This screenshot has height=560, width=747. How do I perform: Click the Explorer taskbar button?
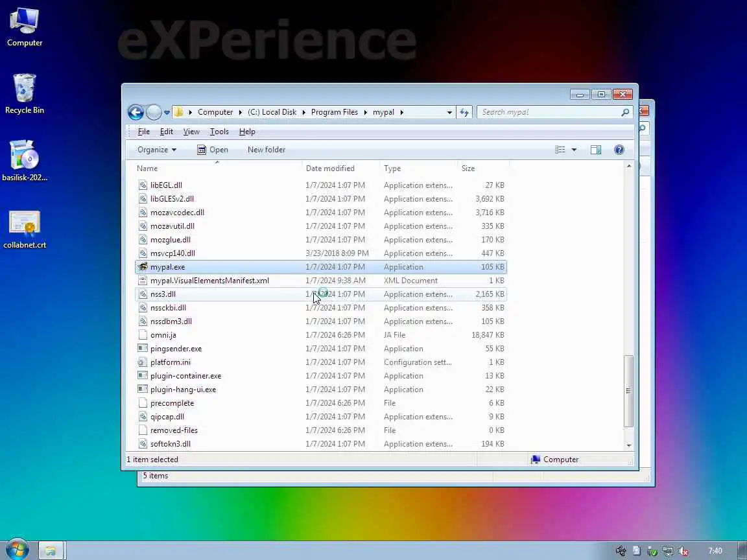(x=51, y=551)
